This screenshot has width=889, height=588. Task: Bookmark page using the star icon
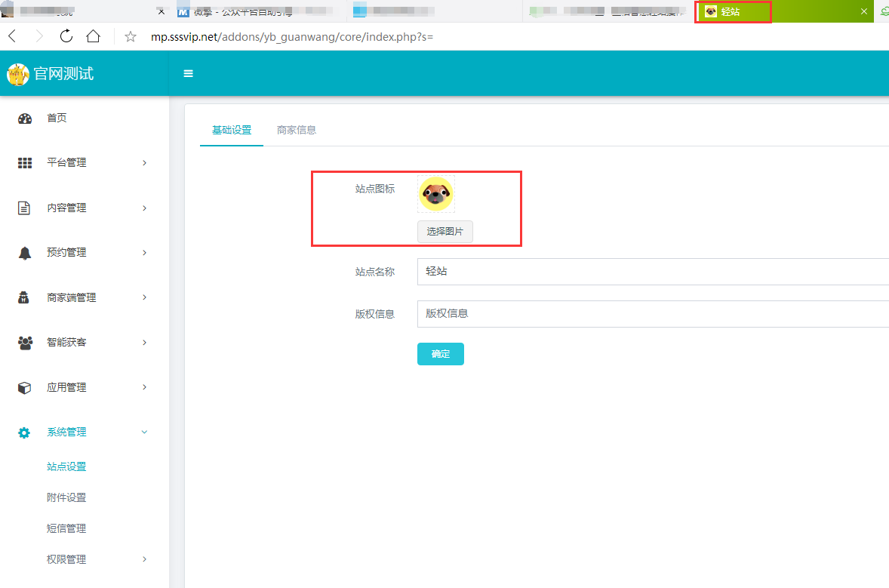click(x=131, y=37)
